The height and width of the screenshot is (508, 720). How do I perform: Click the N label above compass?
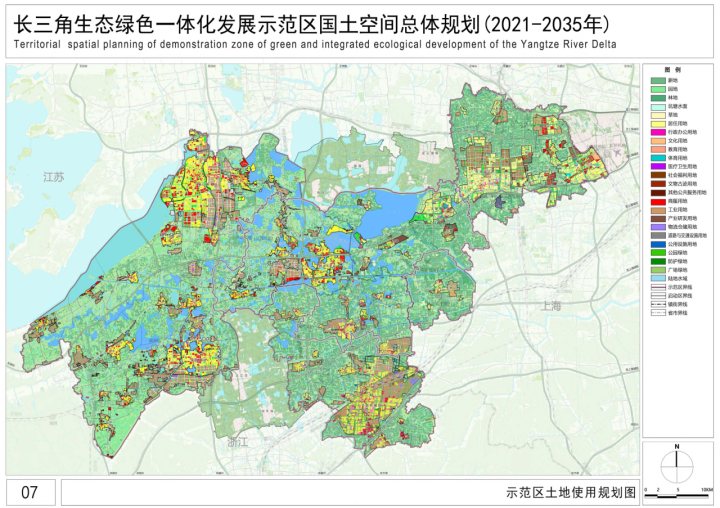click(x=677, y=446)
